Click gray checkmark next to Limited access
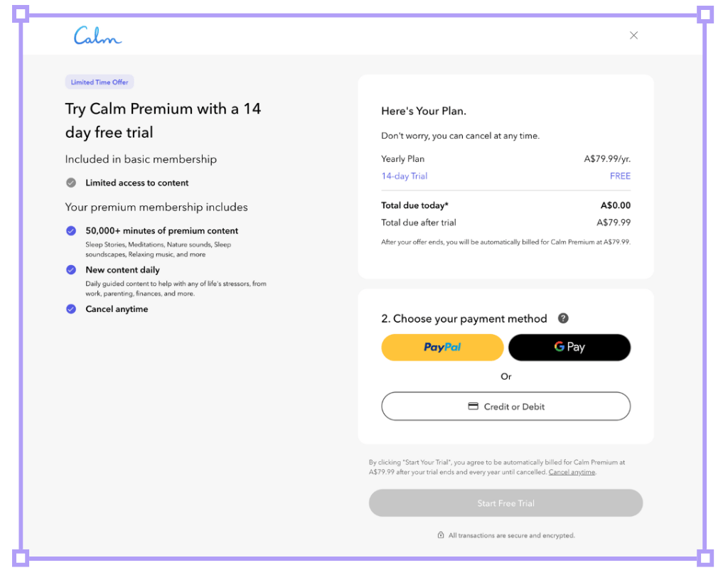This screenshot has height=575, width=728. click(x=71, y=183)
